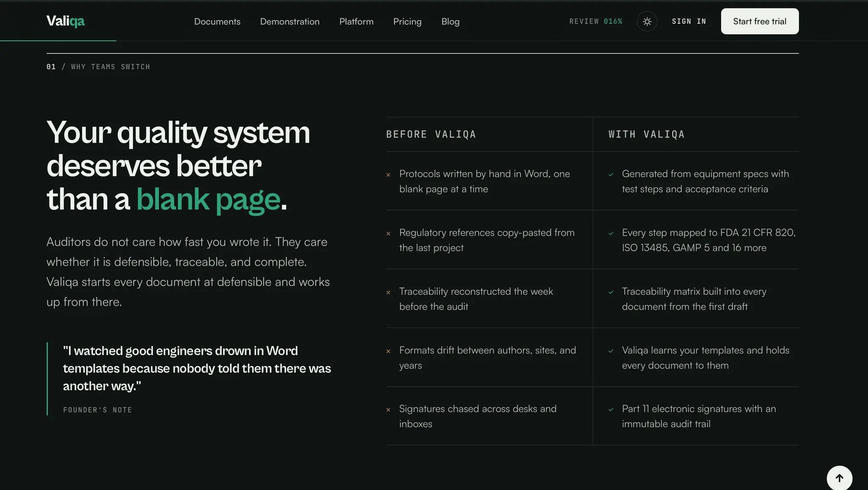Click the FOUNDER'S NOTE caption

coord(97,410)
